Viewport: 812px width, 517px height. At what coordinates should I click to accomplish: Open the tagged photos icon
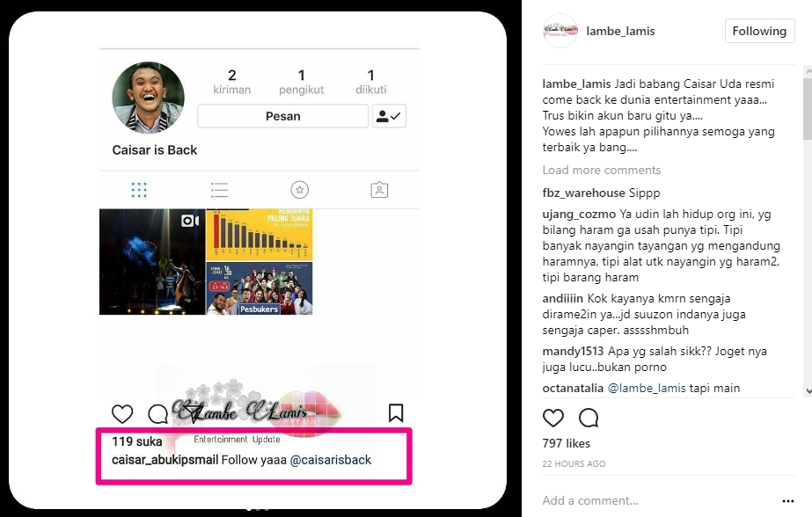tap(379, 190)
